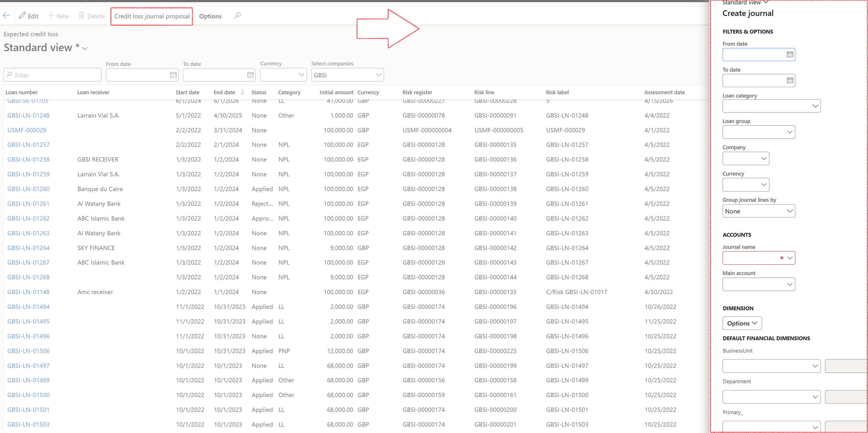Click the Delete trash icon
The image size is (868, 433).
coord(81,15)
